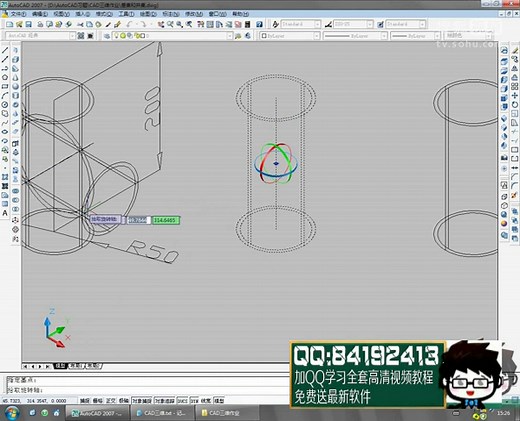Expand the color control ByLayer dropdown
The width and height of the screenshot is (520, 421).
click(317, 36)
